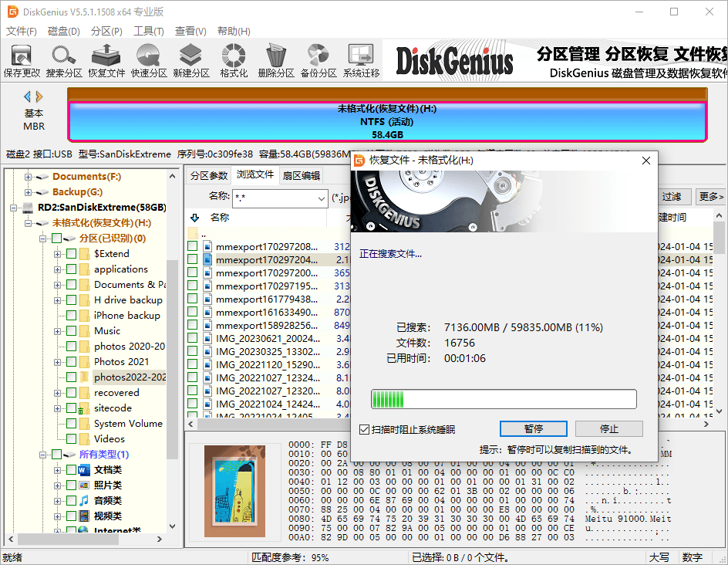This screenshot has height=565, width=728.
Task: Click the 更多> button
Action: tap(711, 197)
